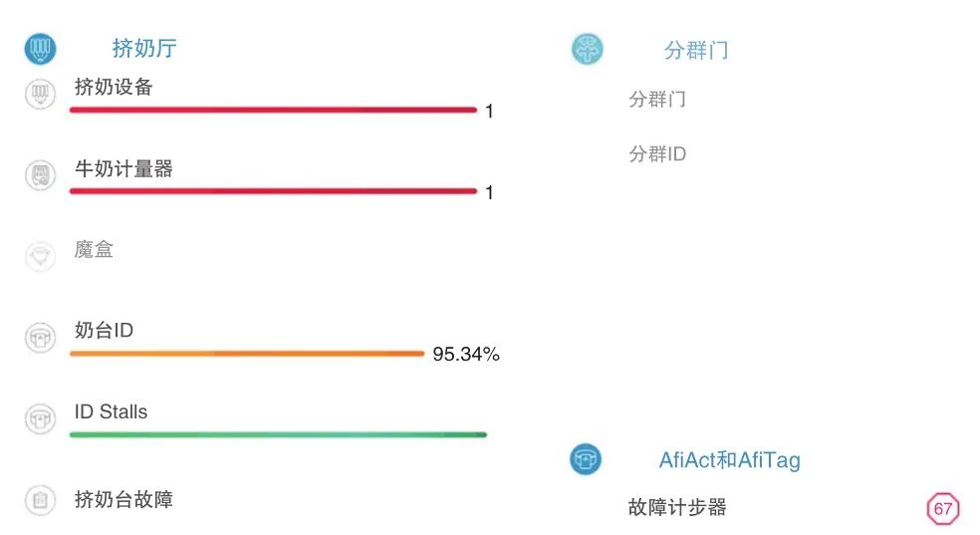Select the 挤奶台故障 fault icon
The height and width of the screenshot is (535, 980).
click(40, 500)
